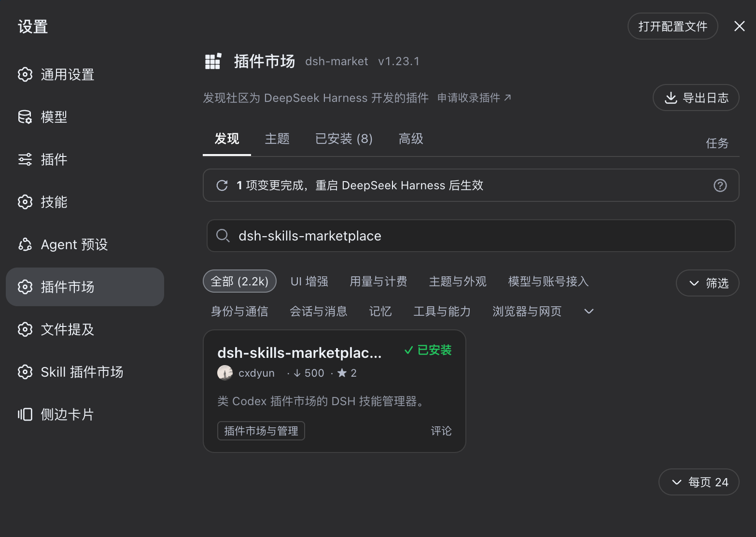Viewport: 756px width, 537px height.
Task: Click the Models database icon in sidebar
Action: [25, 117]
